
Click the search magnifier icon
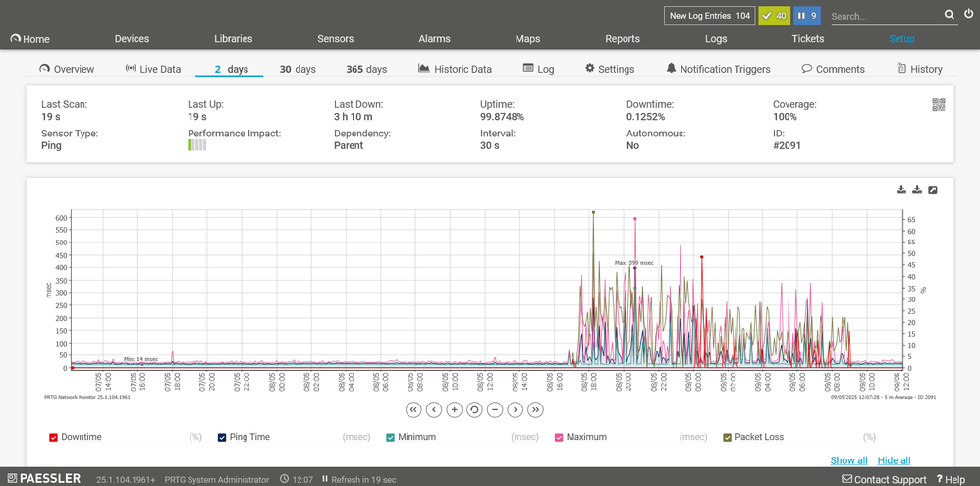(x=949, y=15)
